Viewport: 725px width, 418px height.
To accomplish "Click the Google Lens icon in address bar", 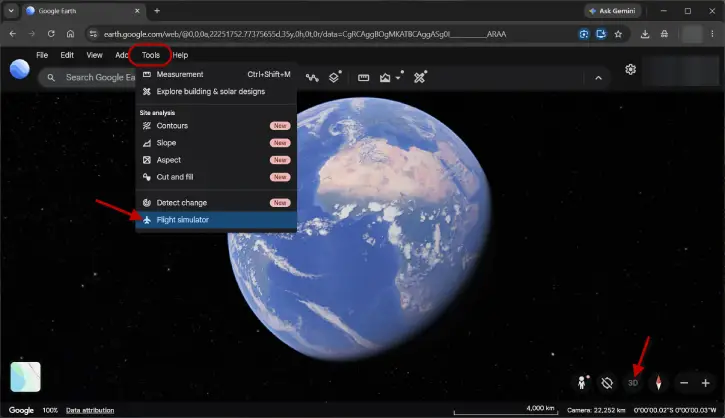I will pyautogui.click(x=584, y=34).
